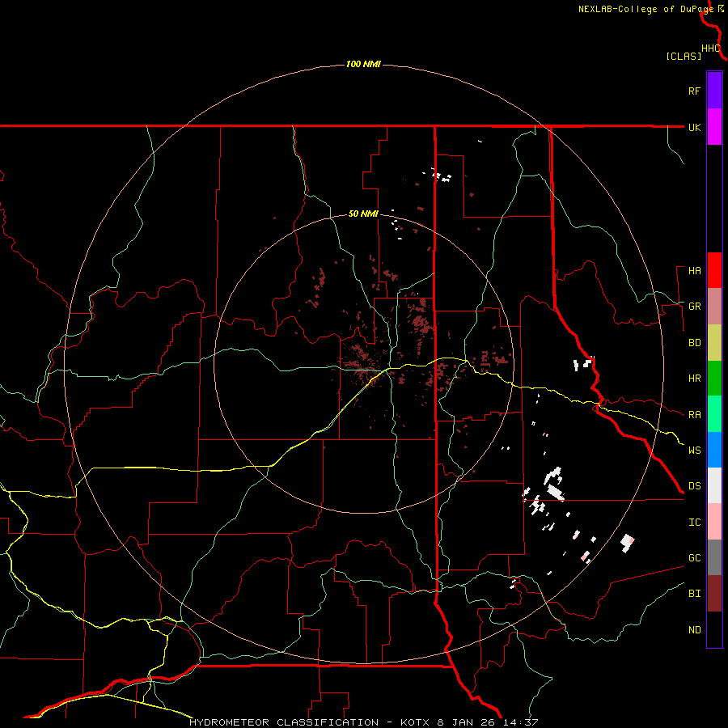Select the dusty pink GR legend swatch
This screenshot has height=728, width=728.
(714, 307)
